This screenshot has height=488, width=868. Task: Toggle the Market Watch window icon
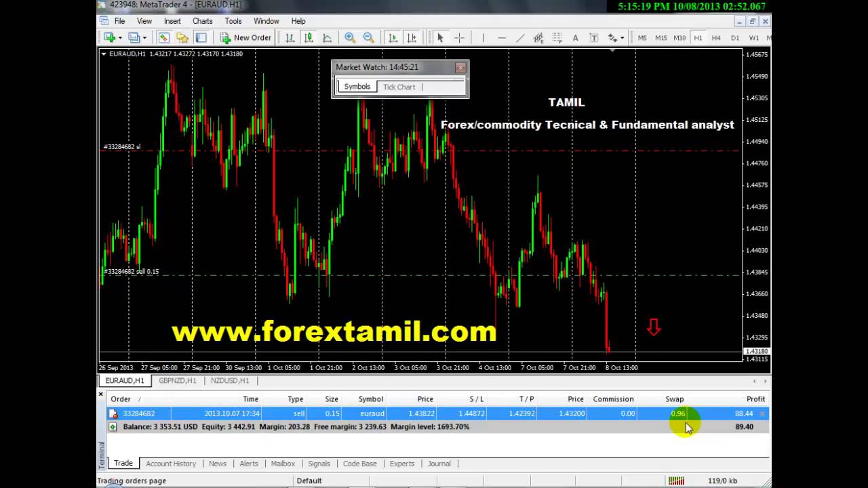pos(164,38)
